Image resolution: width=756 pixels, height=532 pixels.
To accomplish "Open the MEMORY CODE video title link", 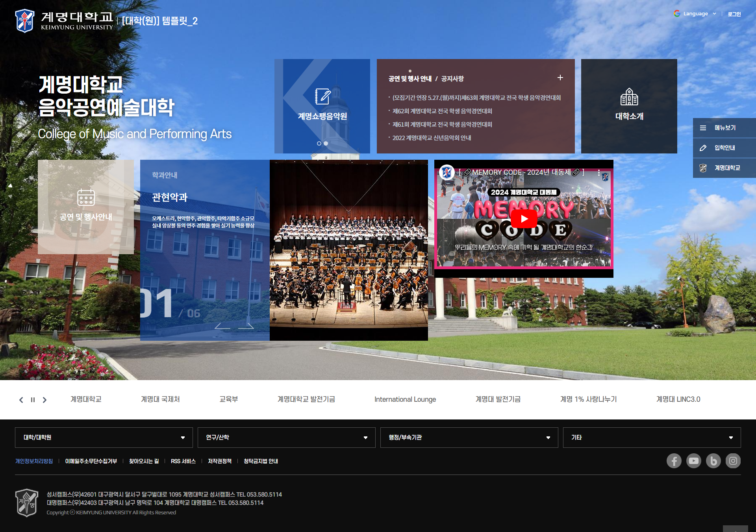I will pos(521,172).
